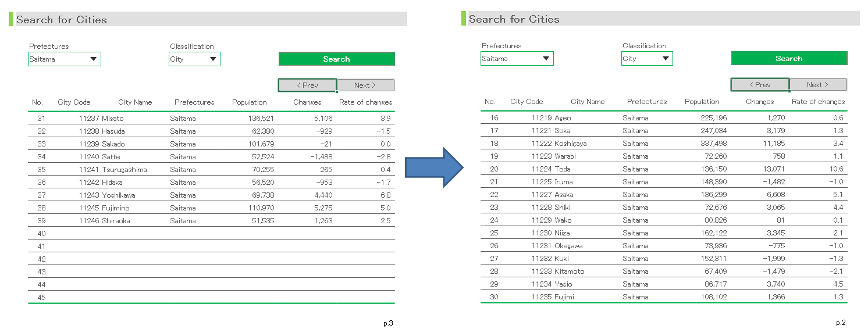The image size is (868, 336).
Task: Select the Koshigaya city name cell
Action: [x=570, y=144]
